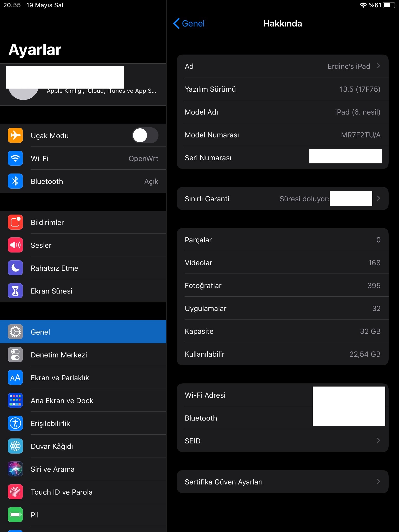This screenshot has height=532, width=399.
Task: Tap software version value 13.5 (17F75)
Action: [x=360, y=89]
